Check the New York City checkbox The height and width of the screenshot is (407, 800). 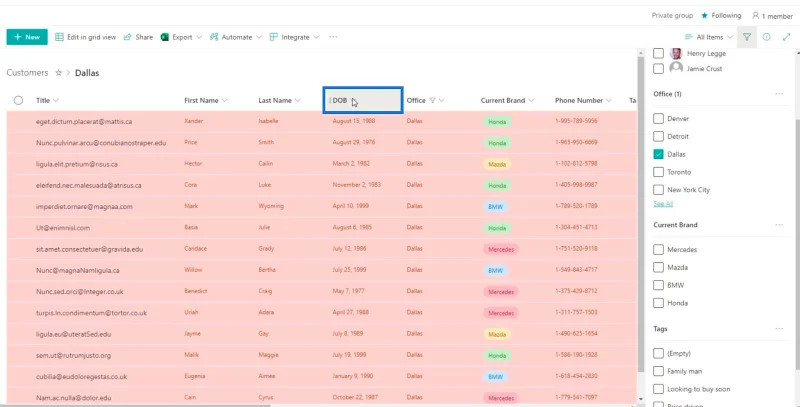(658, 190)
